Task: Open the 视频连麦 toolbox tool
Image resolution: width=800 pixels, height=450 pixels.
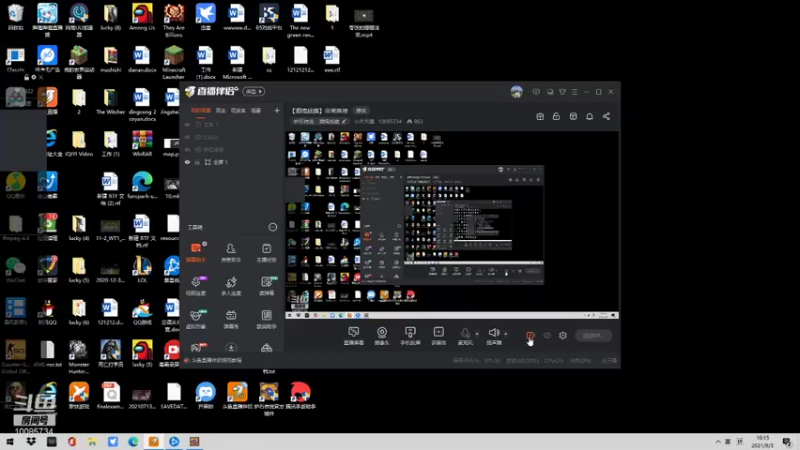Action: [196, 286]
